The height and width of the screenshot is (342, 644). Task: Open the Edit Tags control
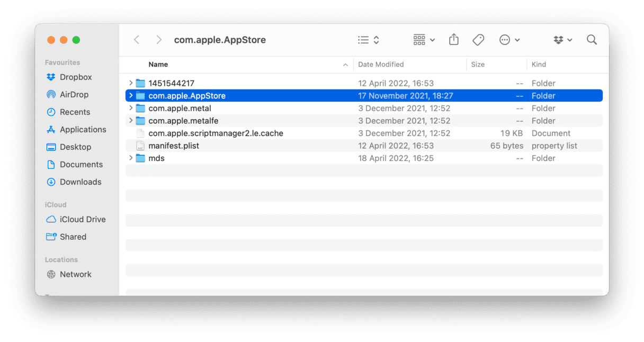[x=478, y=40]
